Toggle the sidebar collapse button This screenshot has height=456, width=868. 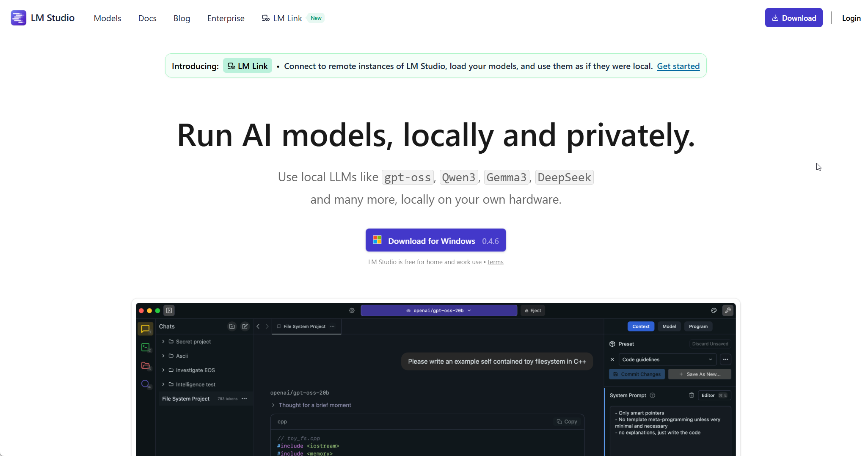point(169,310)
